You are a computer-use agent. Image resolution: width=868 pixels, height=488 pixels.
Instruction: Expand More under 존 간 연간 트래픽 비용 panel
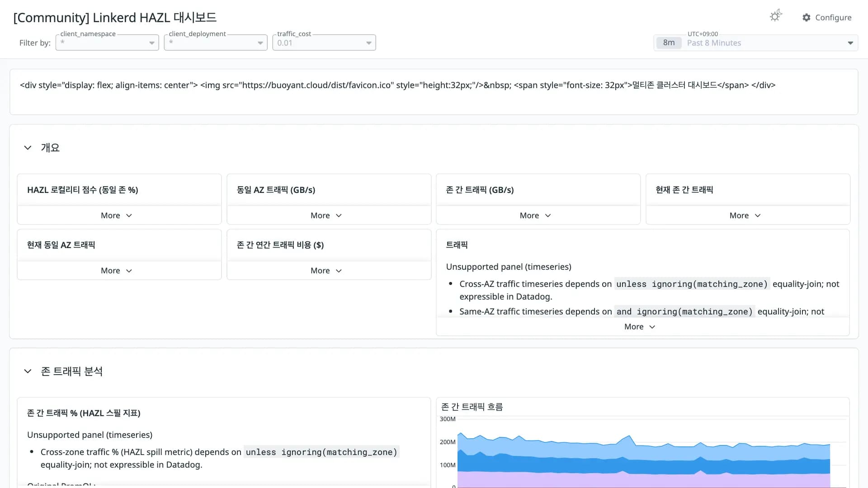click(326, 271)
